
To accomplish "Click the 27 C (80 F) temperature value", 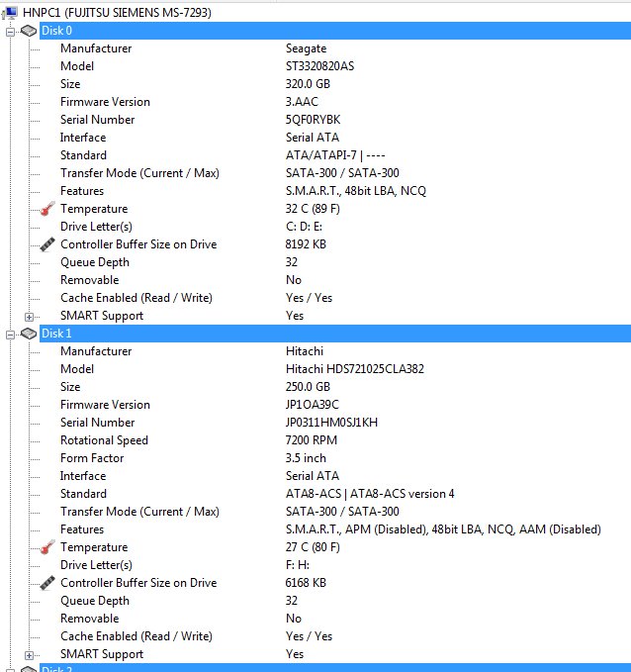I will pyautogui.click(x=313, y=547).
